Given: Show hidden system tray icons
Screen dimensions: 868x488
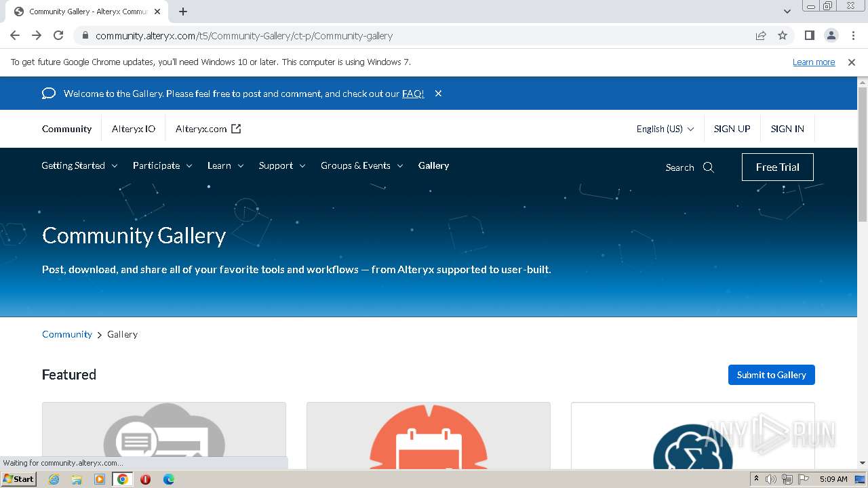Looking at the screenshot, I should (756, 479).
